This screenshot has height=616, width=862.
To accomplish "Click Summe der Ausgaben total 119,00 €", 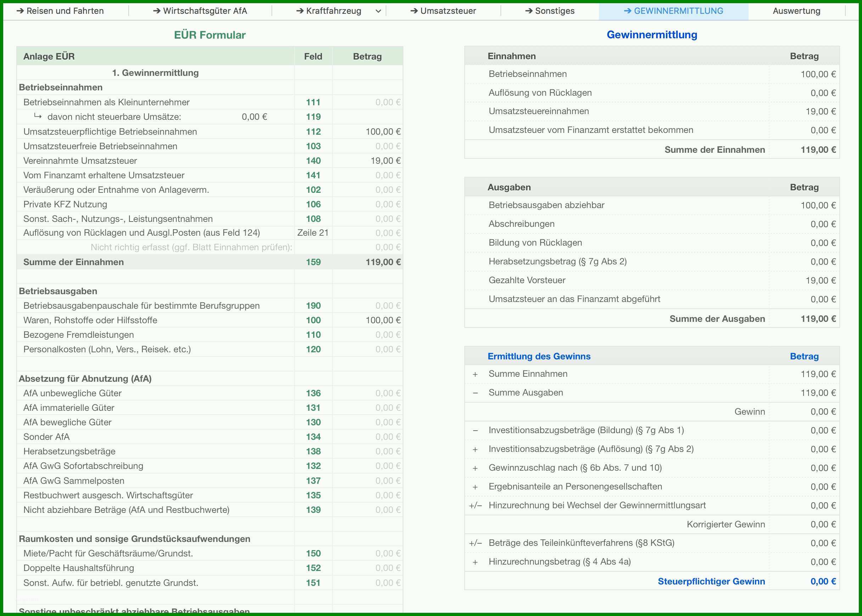I will pos(818,319).
